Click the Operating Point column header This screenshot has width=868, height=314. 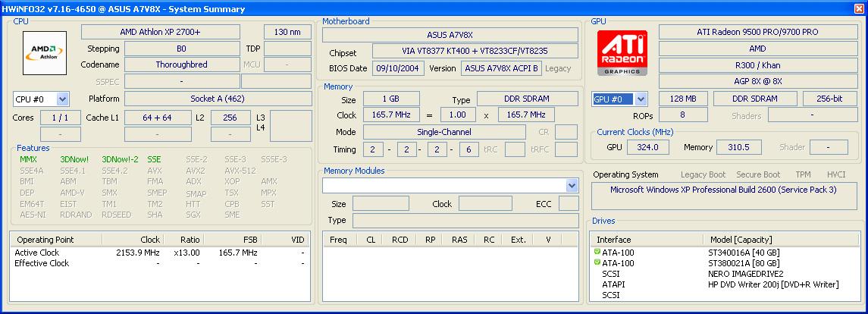click(x=56, y=240)
